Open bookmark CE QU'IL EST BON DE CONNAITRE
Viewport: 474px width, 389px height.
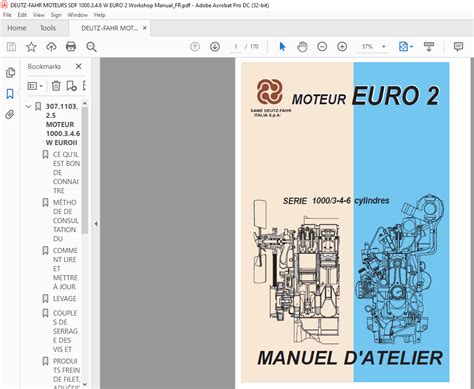(66, 172)
